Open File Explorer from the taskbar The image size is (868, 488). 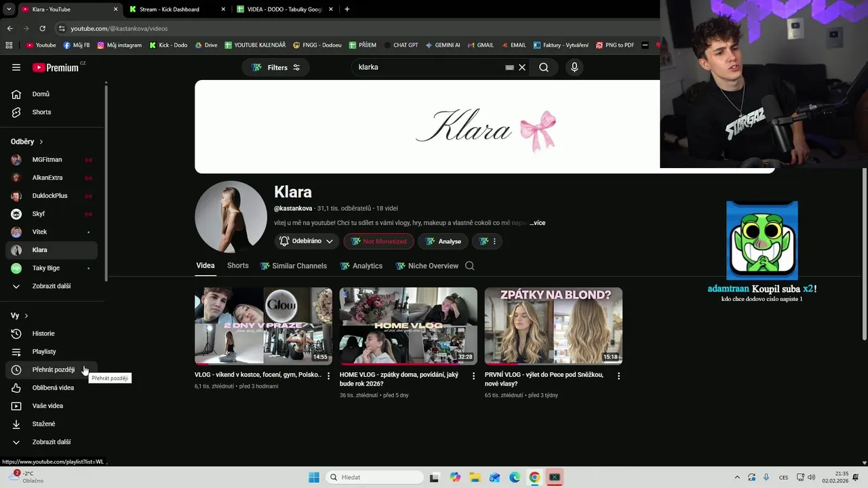click(475, 477)
